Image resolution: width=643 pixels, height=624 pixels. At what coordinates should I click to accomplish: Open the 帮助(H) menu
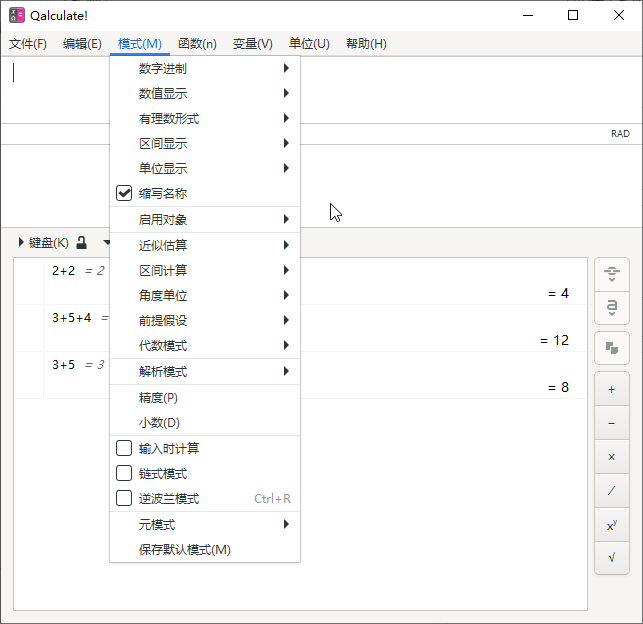coord(366,43)
